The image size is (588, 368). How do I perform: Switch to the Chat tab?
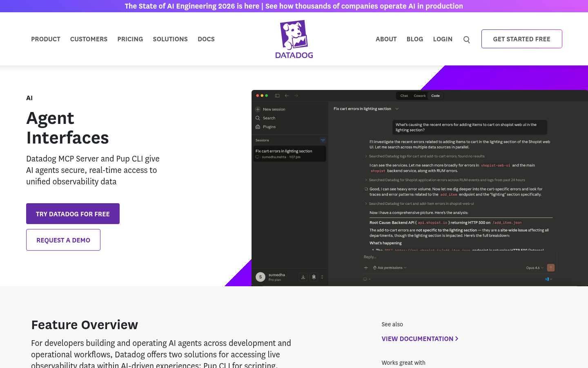click(x=404, y=96)
